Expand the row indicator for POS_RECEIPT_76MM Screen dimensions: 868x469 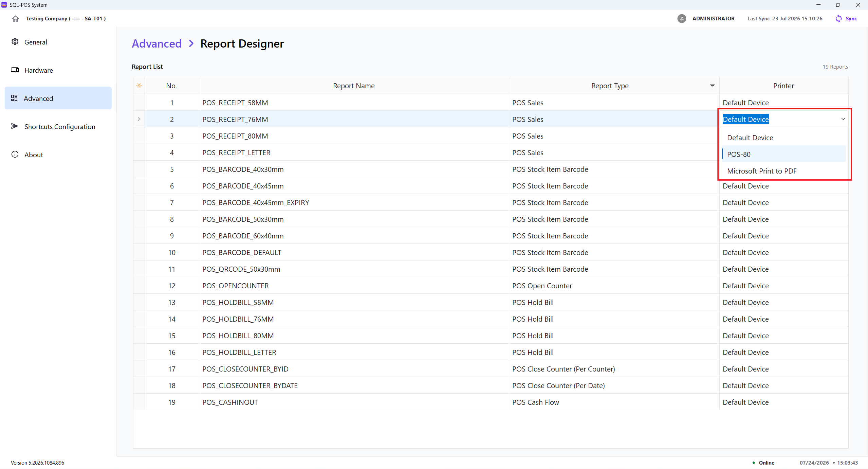(139, 119)
